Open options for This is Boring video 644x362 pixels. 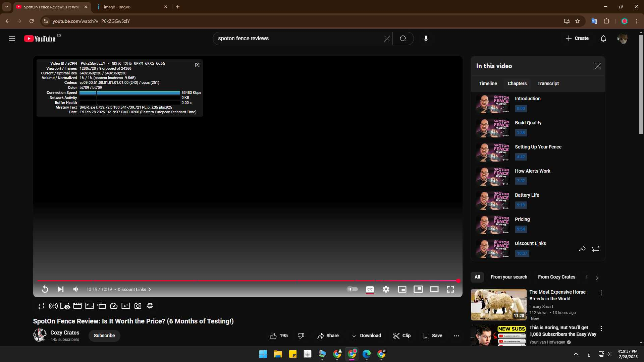601,328
